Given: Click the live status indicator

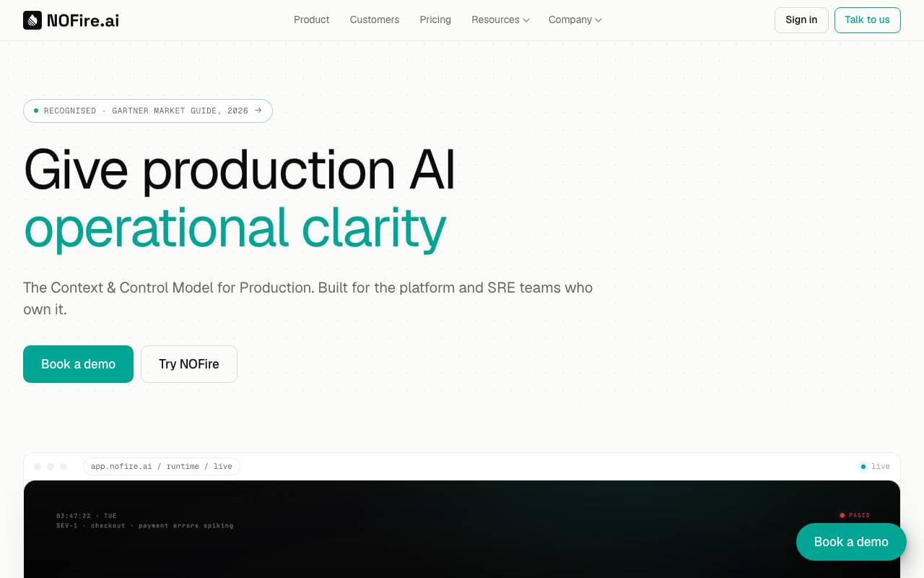Looking at the screenshot, I should (874, 466).
